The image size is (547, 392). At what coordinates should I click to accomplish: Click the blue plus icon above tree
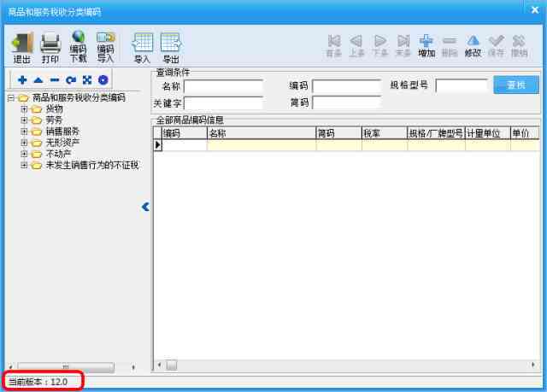tap(22, 79)
